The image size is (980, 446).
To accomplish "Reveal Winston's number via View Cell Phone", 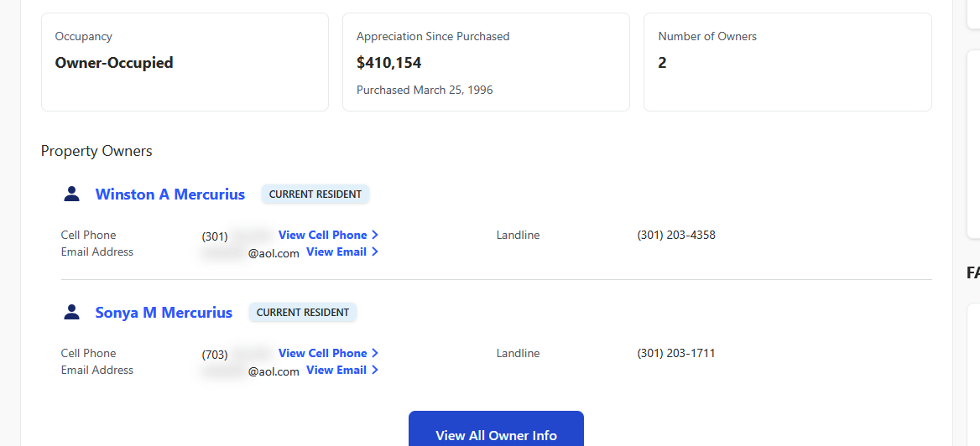I will [323, 235].
